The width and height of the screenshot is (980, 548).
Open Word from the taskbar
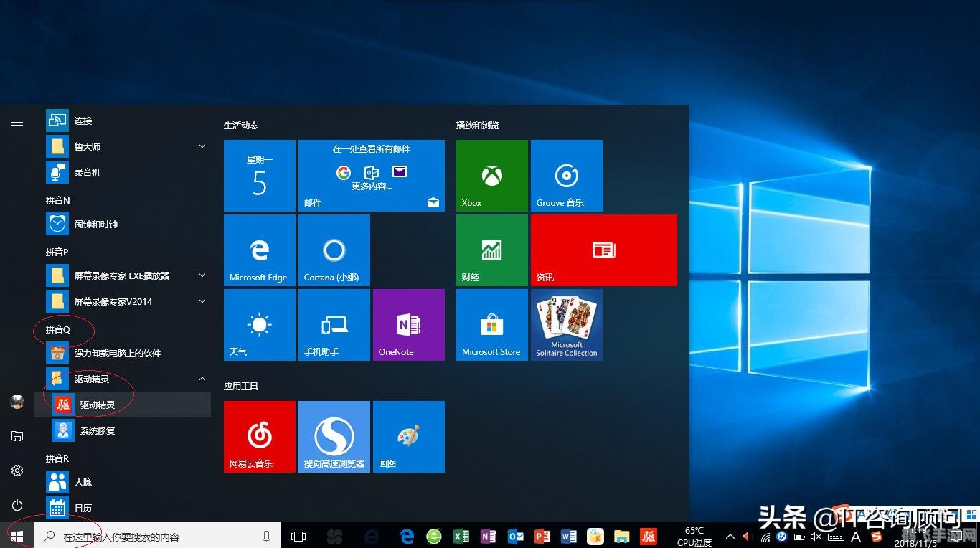(x=569, y=536)
